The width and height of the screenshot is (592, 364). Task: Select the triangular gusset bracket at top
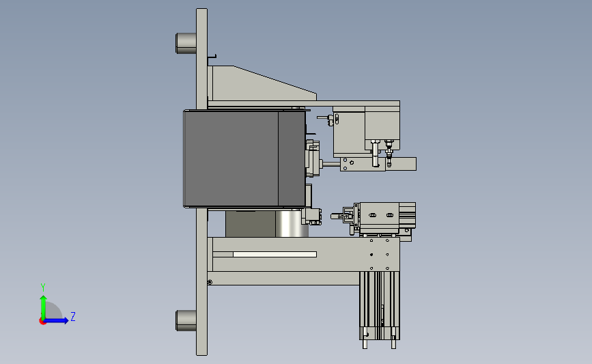(262, 83)
